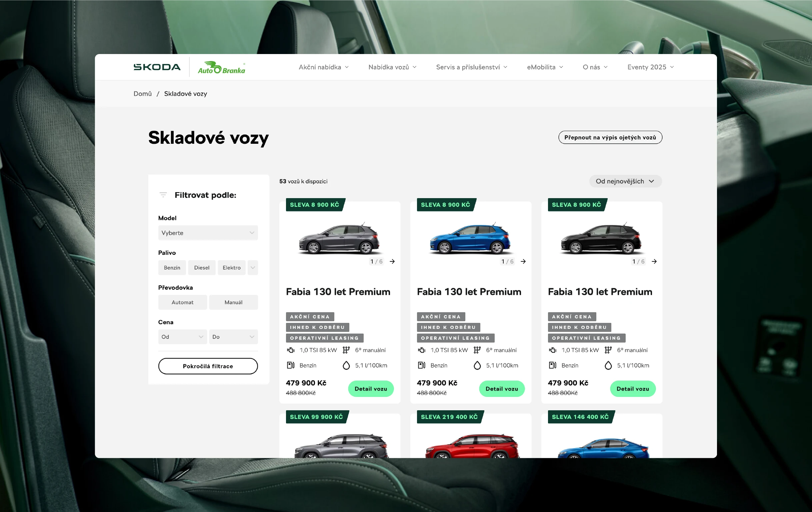Viewport: 812px width, 512px height.
Task: Click Pokročilá filtrace button
Action: 208,366
